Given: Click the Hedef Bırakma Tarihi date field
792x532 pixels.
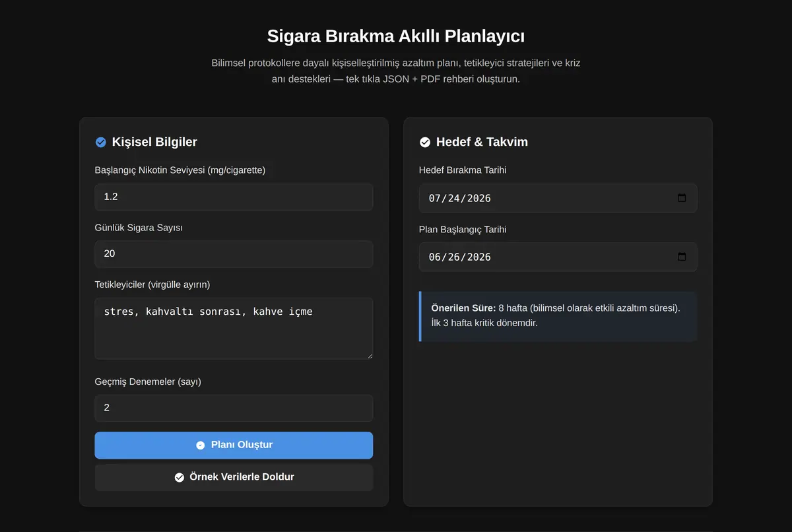Looking at the screenshot, I should click(x=558, y=198).
